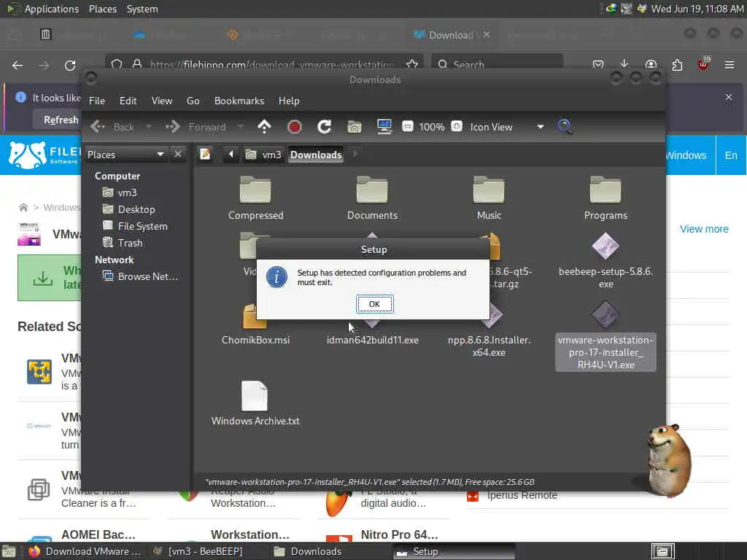Screen dimensions: 747x560
Task: Open the Firefox downloads arrow icon
Action: point(624,65)
